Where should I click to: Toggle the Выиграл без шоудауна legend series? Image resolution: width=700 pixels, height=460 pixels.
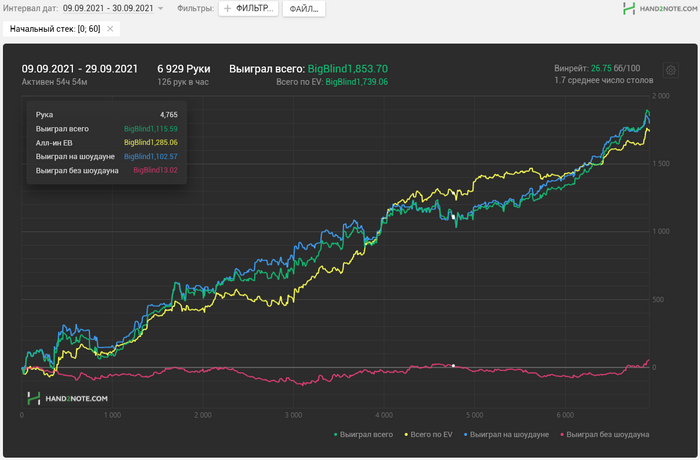(x=604, y=434)
